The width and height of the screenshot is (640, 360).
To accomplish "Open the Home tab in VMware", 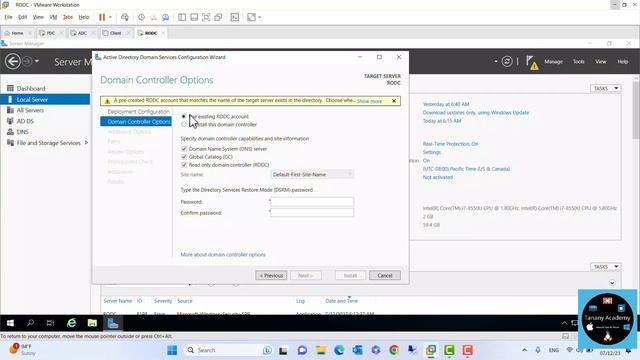I will coord(17,33).
